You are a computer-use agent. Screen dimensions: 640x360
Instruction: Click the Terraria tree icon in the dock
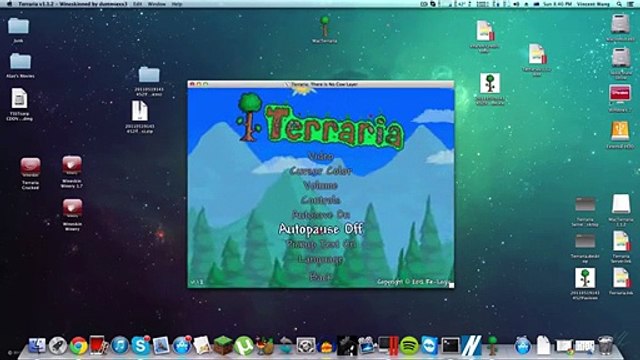(x=492, y=346)
